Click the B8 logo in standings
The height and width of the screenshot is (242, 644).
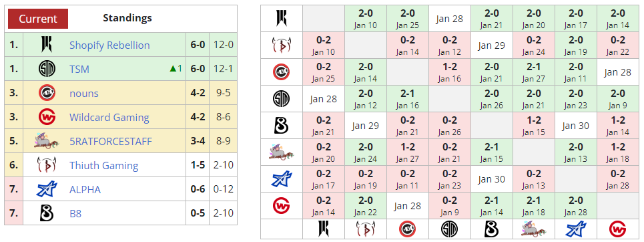(x=47, y=214)
